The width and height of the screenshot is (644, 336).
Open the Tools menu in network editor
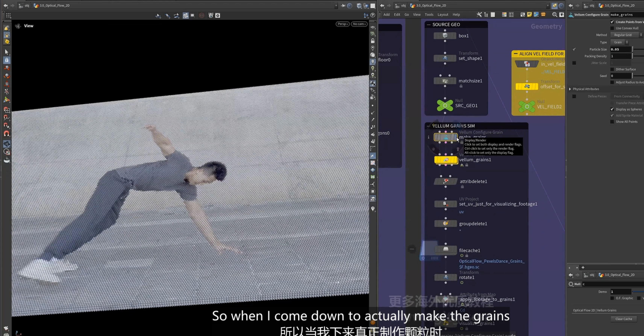tap(429, 15)
